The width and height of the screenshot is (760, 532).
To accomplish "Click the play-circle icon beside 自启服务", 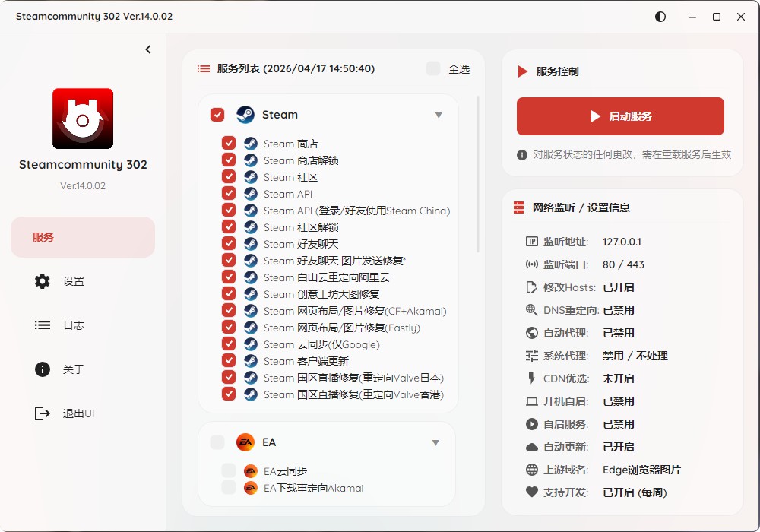I will (x=532, y=424).
